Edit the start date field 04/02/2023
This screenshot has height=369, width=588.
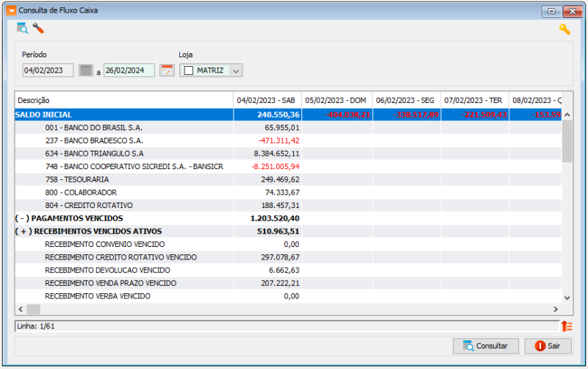pos(48,70)
